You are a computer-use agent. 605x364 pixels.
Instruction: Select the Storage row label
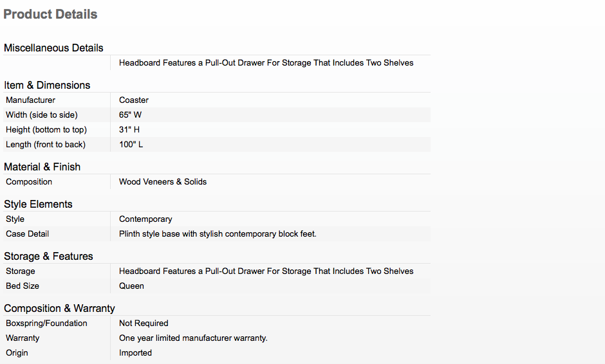pyautogui.click(x=21, y=271)
